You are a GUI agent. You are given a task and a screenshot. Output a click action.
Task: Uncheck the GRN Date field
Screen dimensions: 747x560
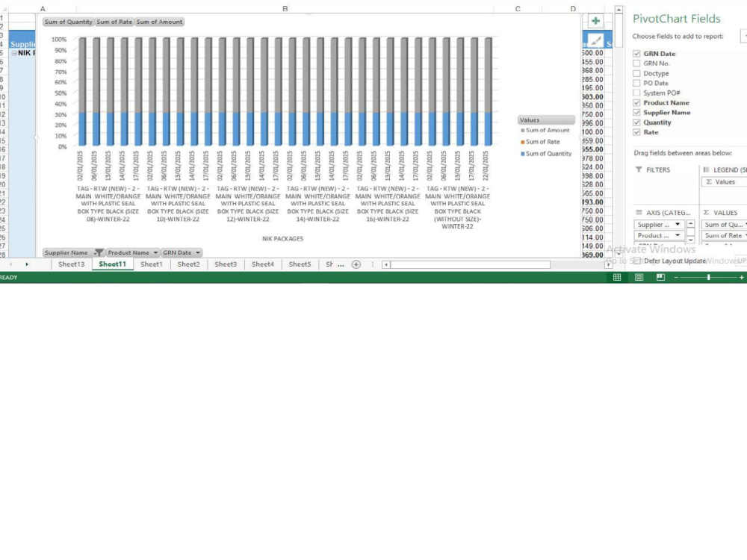pos(636,54)
